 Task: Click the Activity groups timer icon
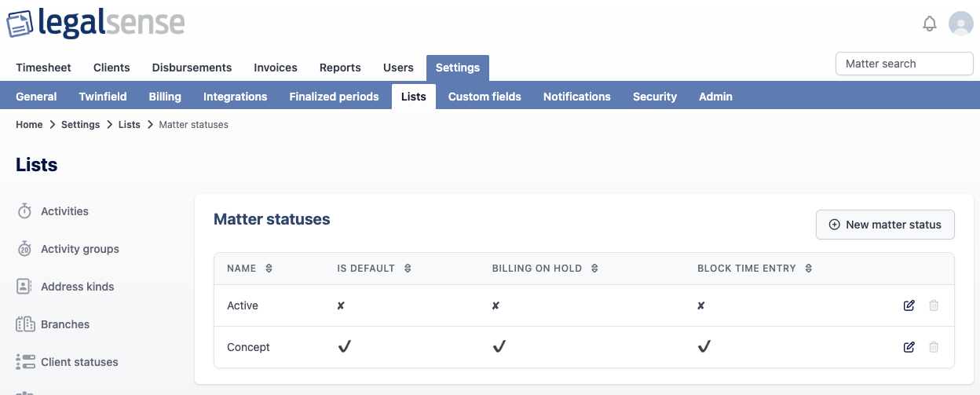(x=24, y=249)
